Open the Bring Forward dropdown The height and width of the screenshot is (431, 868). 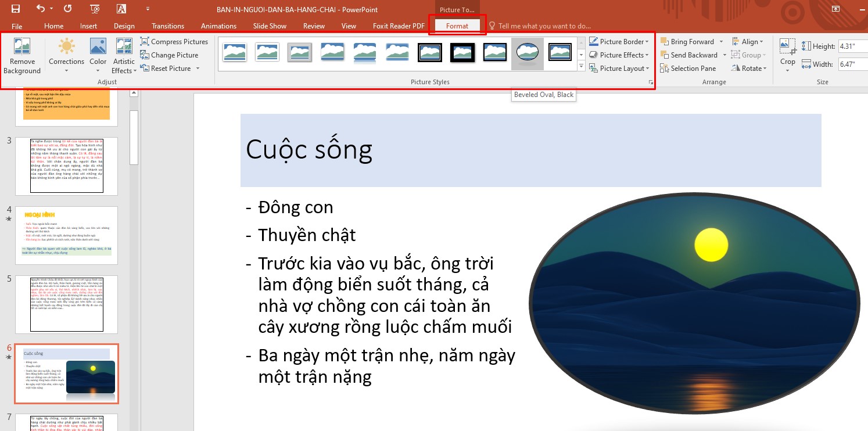[692, 41]
